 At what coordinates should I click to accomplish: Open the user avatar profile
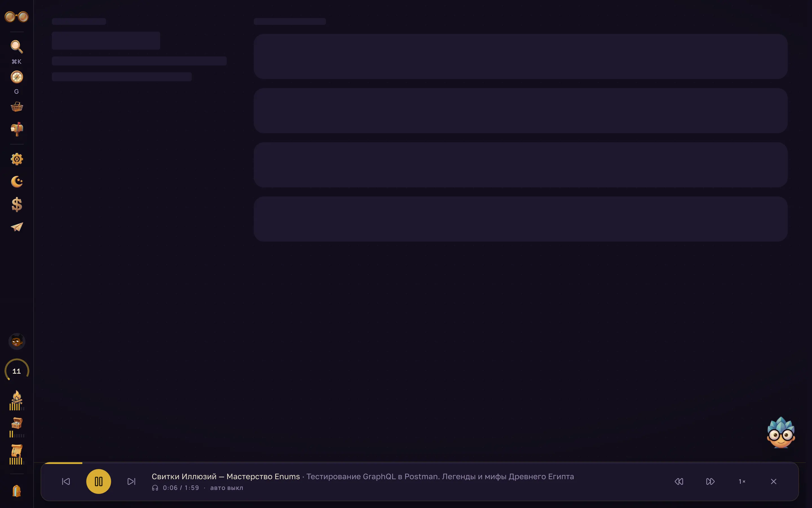click(16, 342)
